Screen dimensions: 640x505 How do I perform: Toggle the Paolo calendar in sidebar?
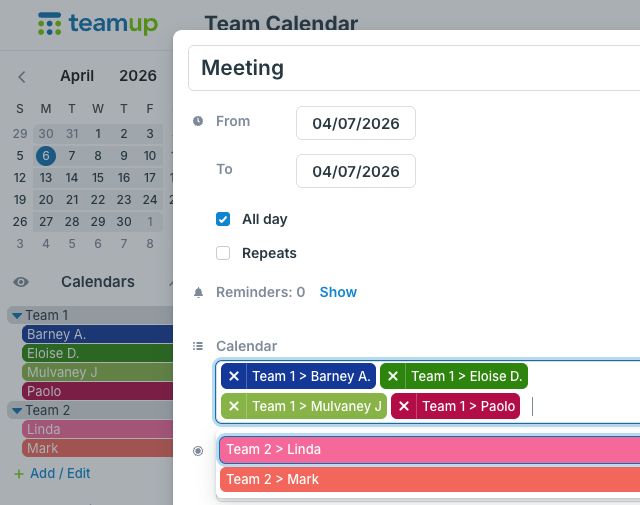84,391
